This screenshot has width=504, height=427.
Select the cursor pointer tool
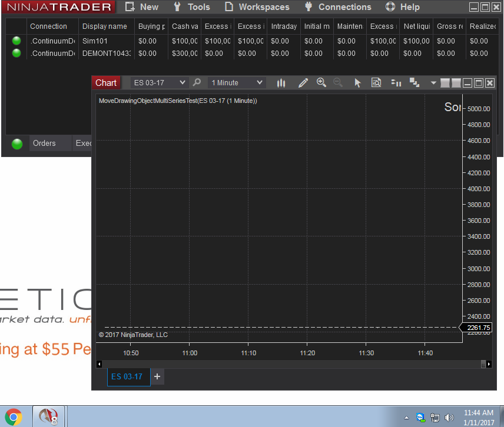(357, 83)
